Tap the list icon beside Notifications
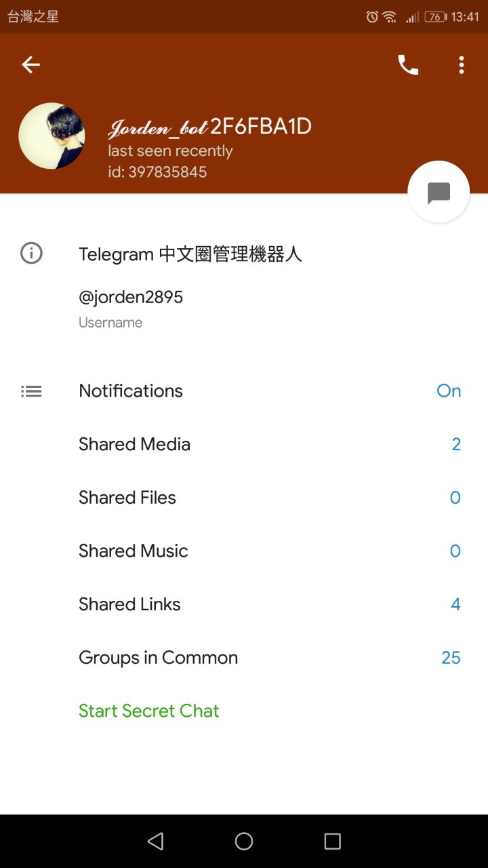 point(31,391)
